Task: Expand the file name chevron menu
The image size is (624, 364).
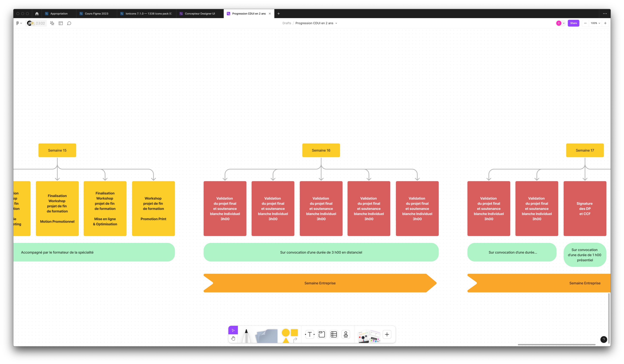Action: click(x=336, y=23)
